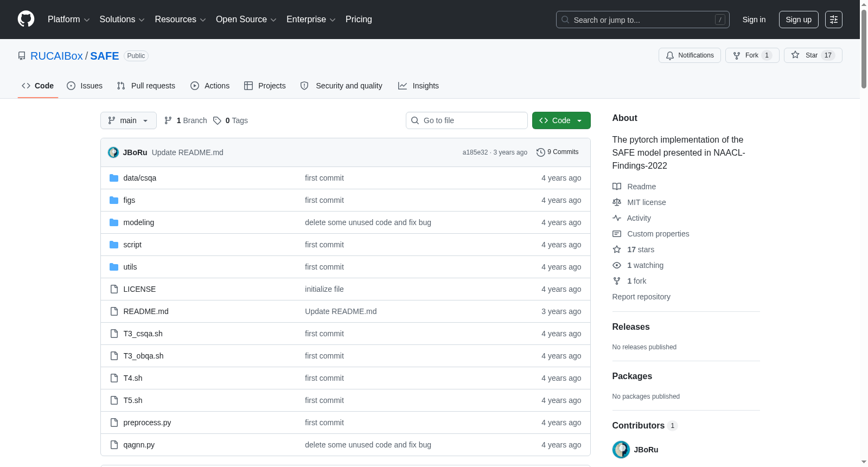Click the Fork icon button

(x=736, y=55)
